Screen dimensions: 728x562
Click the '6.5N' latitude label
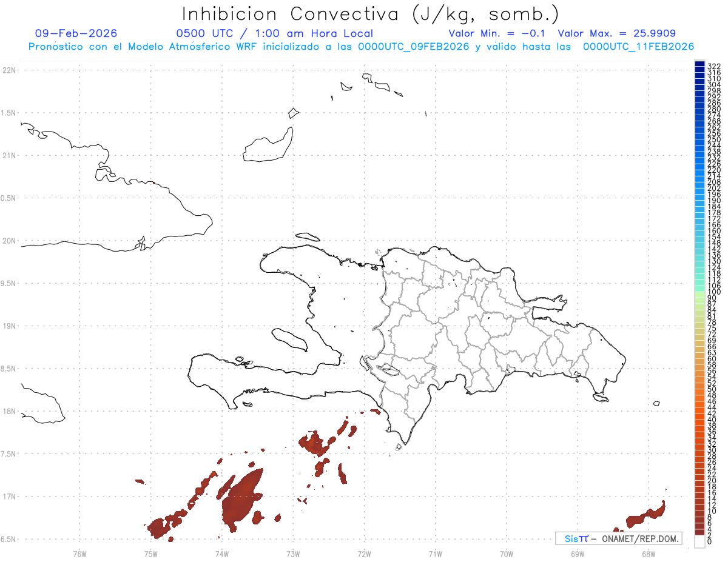(x=9, y=539)
